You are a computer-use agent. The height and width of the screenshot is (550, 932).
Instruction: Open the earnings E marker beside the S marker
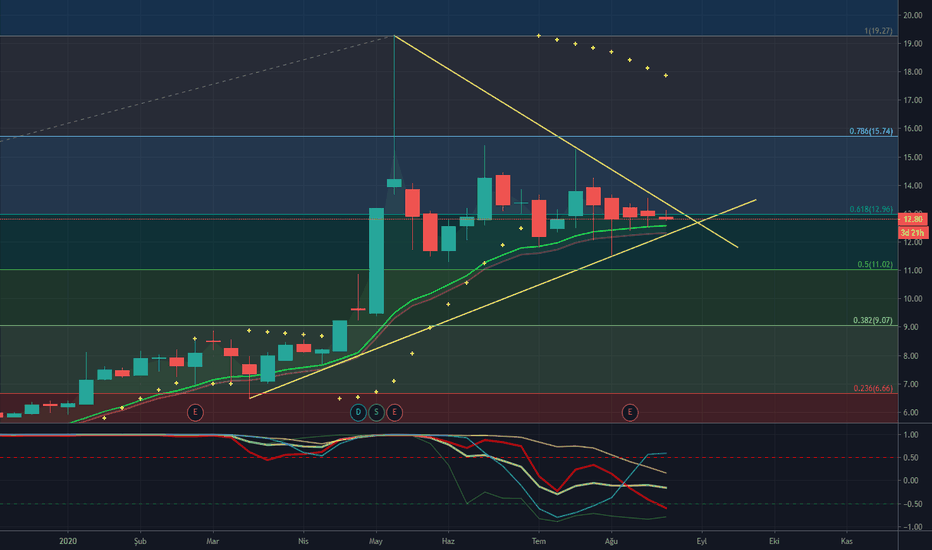click(394, 412)
